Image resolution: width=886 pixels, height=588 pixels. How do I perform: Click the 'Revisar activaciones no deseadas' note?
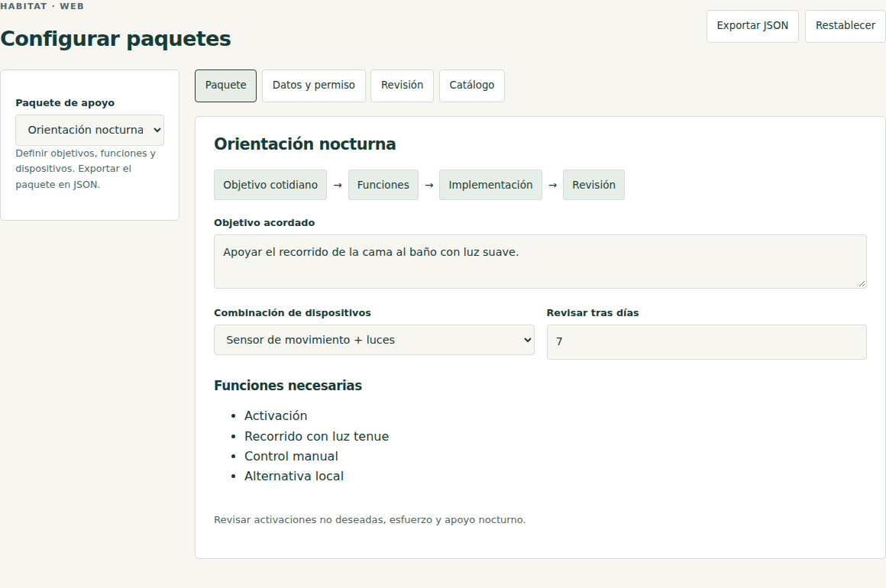tap(370, 519)
